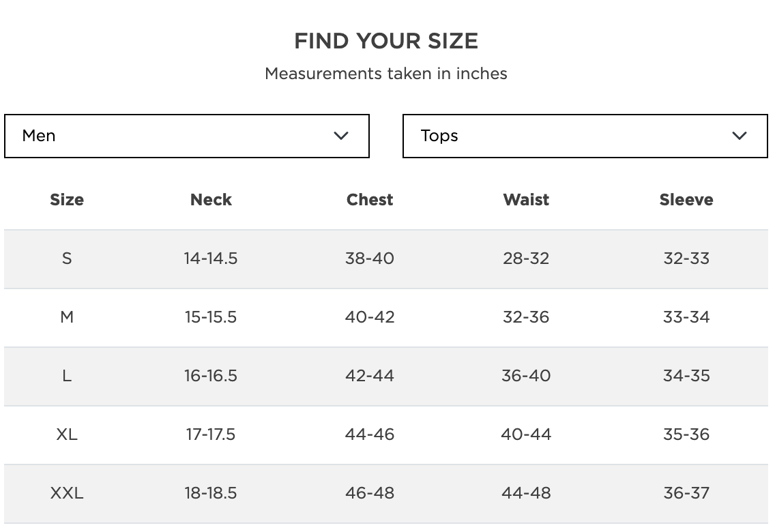This screenshot has height=532, width=775.
Task: Open the Tops garment type dropdown
Action: click(x=585, y=136)
